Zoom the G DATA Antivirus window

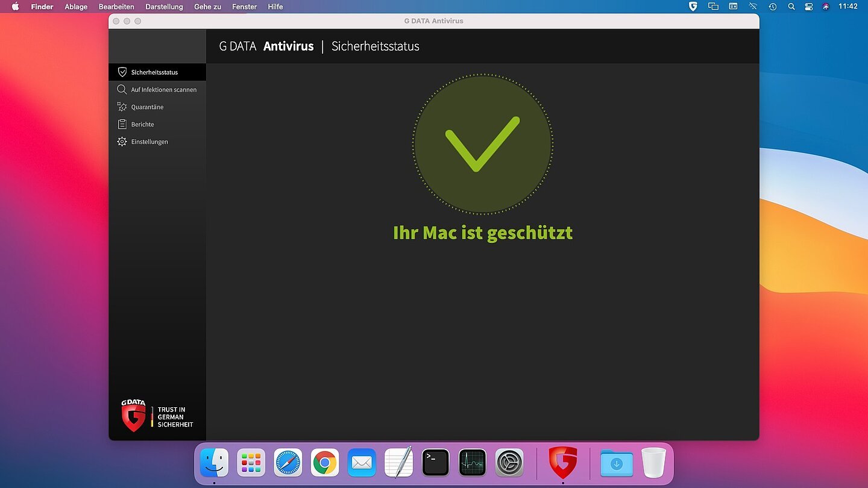pyautogui.click(x=137, y=21)
